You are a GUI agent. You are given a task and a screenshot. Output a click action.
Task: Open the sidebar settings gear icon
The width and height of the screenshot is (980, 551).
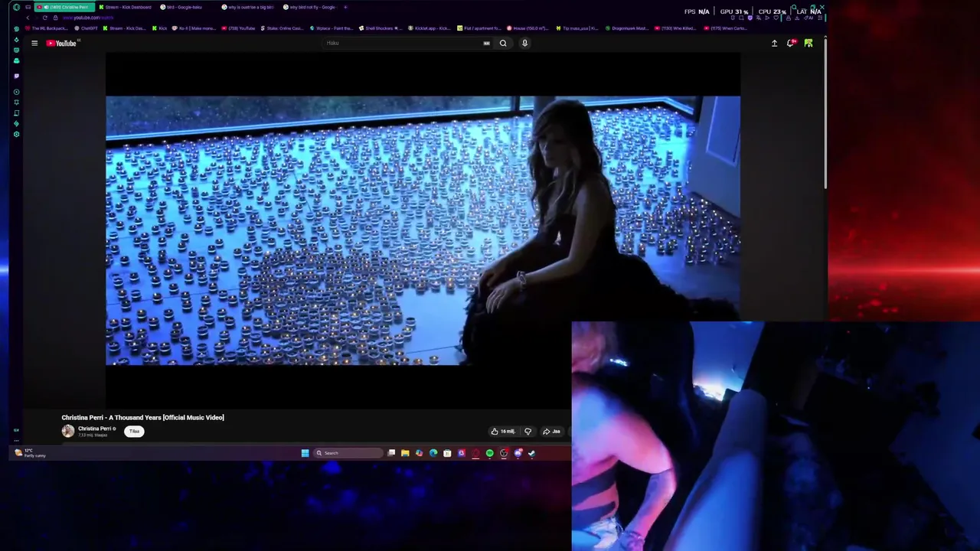click(16, 134)
